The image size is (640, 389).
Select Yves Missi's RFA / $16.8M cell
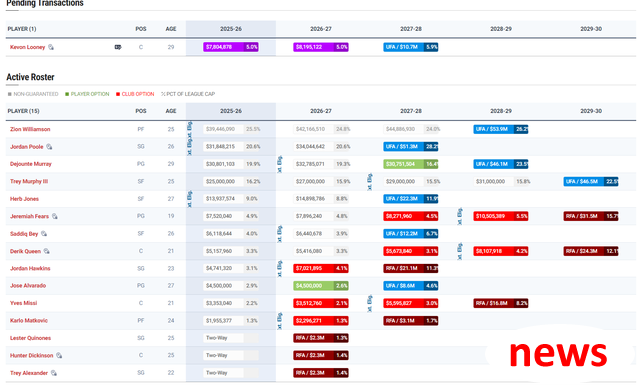tap(501, 303)
